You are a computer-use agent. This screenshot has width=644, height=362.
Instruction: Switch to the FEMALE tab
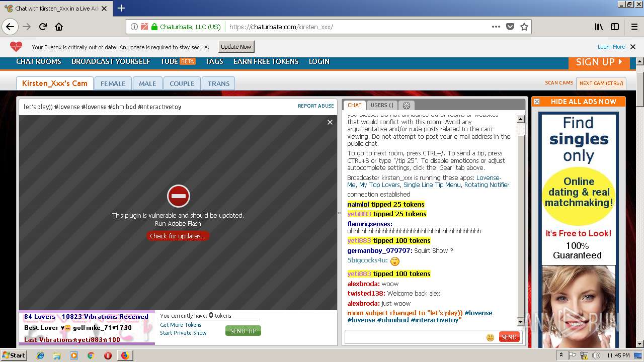(x=113, y=83)
